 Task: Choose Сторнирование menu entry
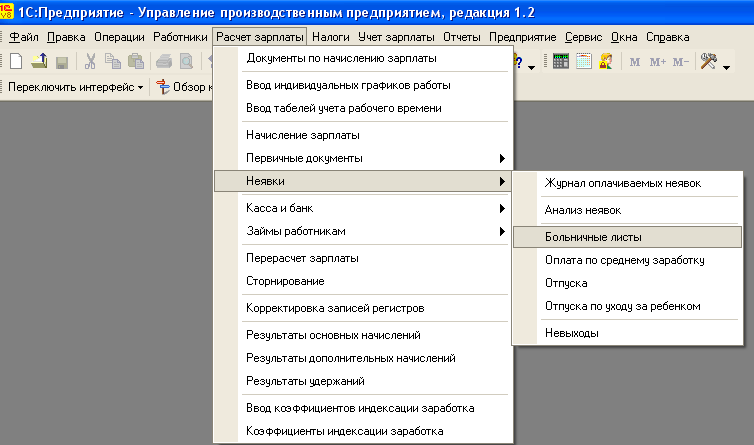pyautogui.click(x=363, y=281)
